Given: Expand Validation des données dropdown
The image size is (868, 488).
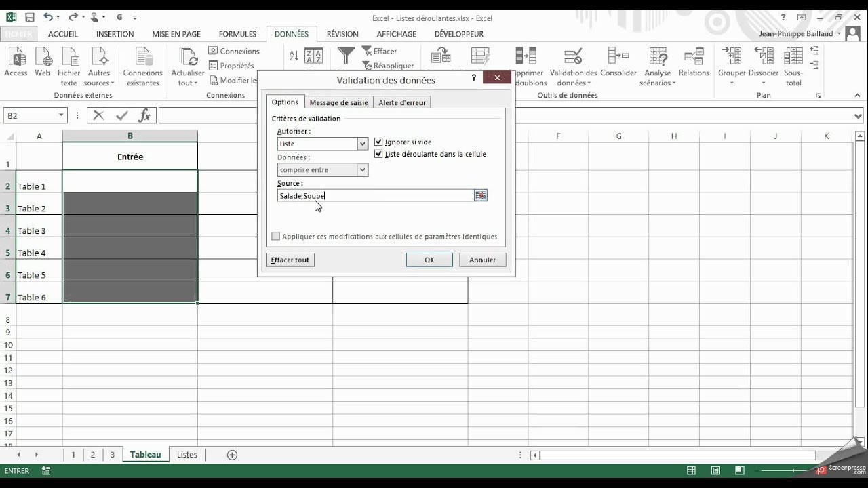Looking at the screenshot, I should tap(573, 78).
